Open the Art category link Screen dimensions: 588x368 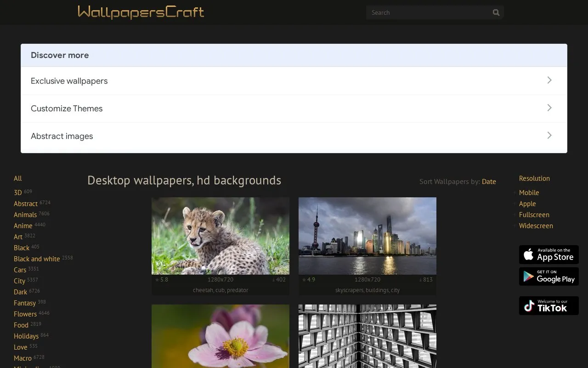[18, 237]
